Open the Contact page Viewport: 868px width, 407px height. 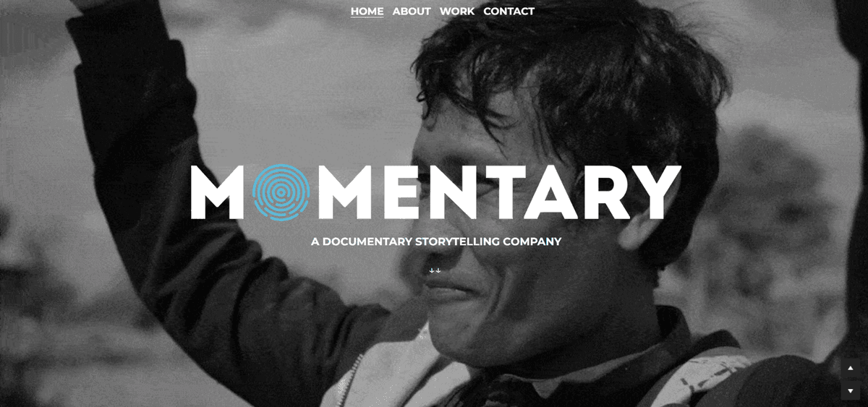[509, 11]
